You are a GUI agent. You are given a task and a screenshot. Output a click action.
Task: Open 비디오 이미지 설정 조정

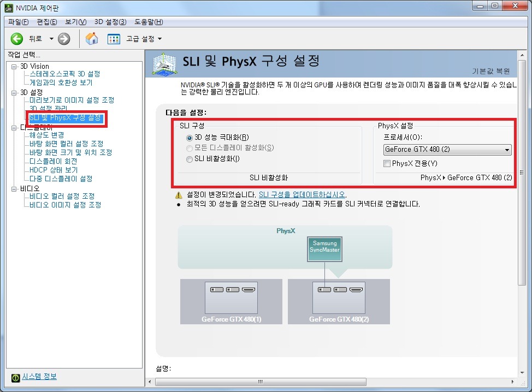tap(65, 205)
